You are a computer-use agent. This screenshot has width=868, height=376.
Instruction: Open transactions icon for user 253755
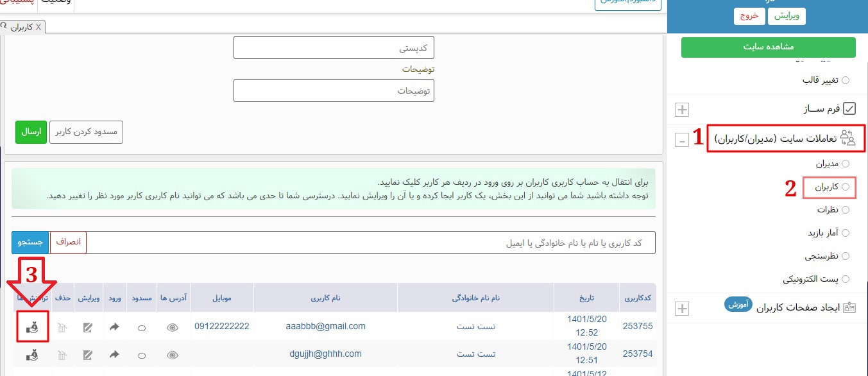coord(31,327)
